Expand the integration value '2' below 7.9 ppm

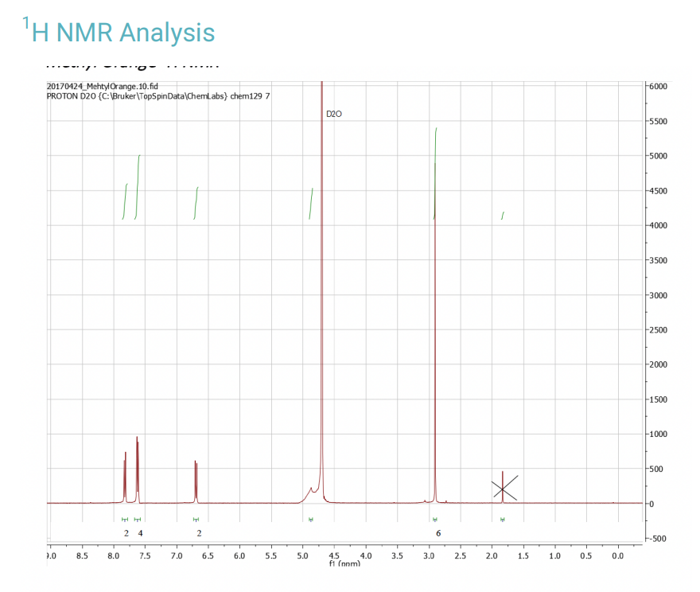point(126,532)
